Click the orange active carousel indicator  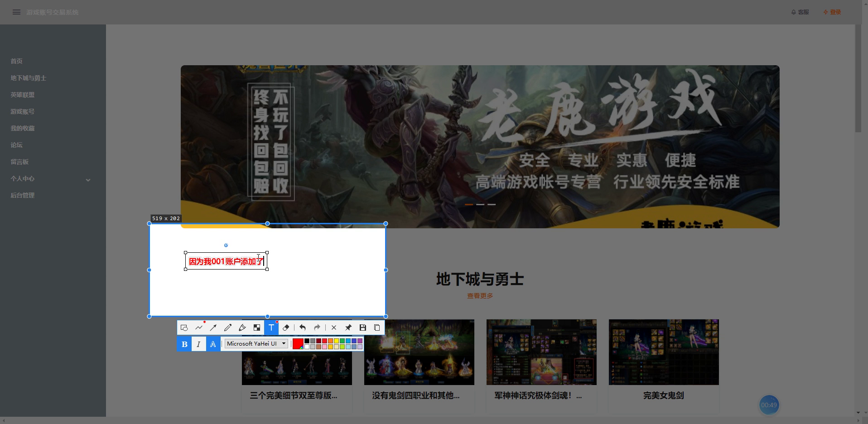469,204
